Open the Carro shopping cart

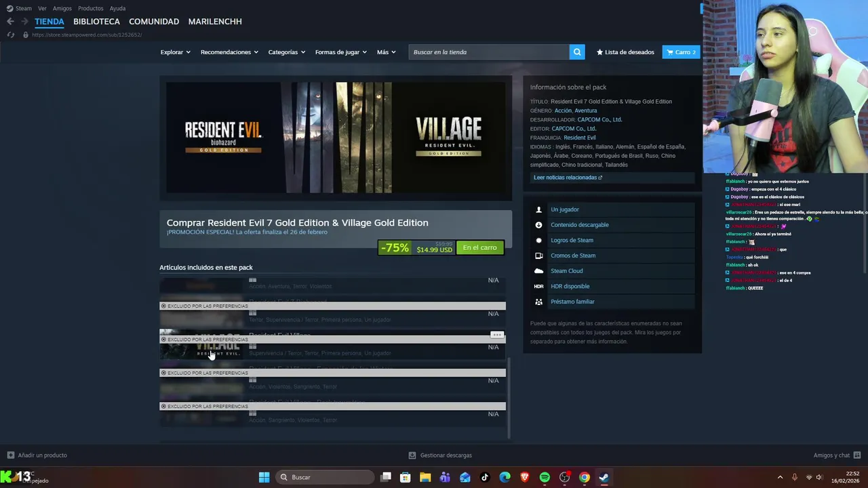[681, 52]
